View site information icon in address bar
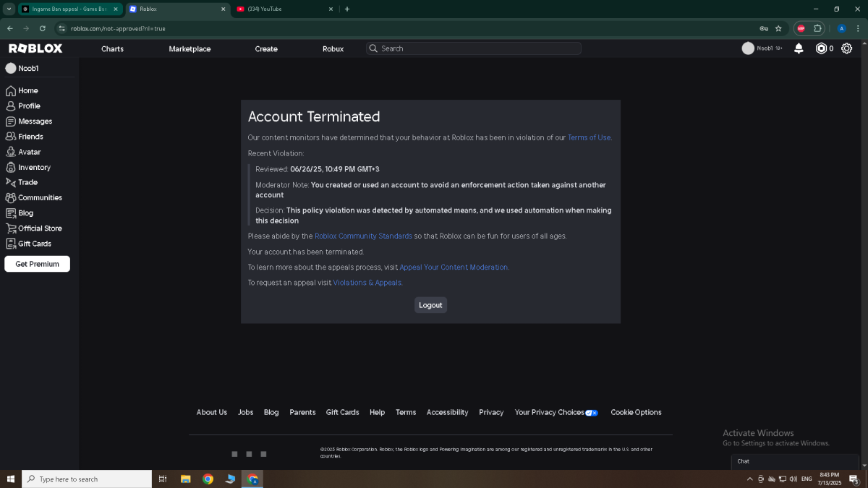 point(62,28)
